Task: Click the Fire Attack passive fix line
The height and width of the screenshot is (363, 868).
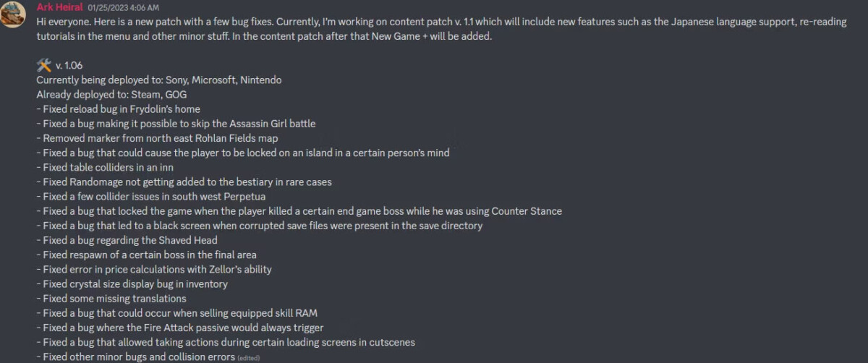Action: [x=180, y=328]
